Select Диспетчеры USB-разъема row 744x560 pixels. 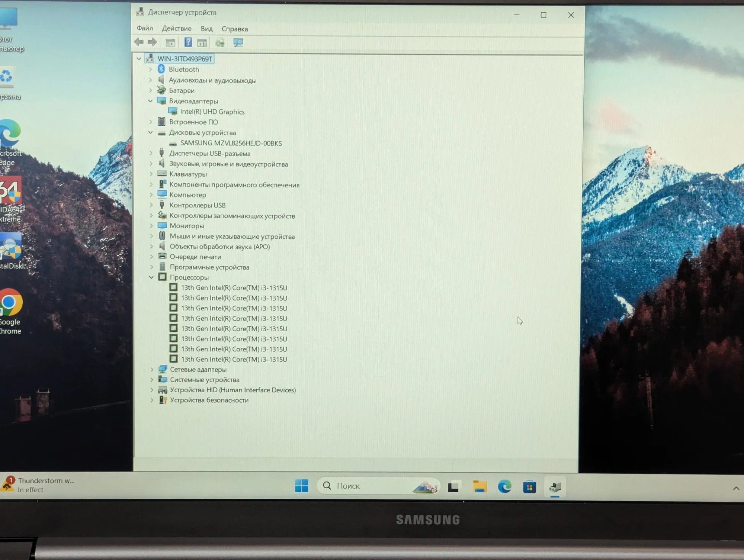tap(209, 153)
